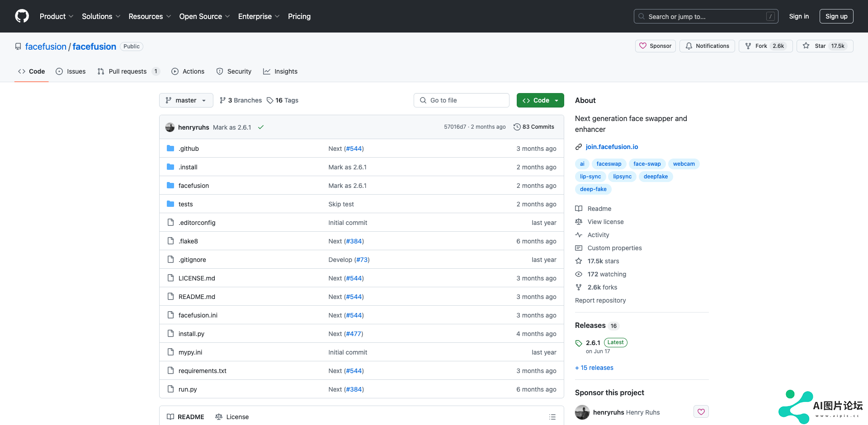Image resolution: width=868 pixels, height=425 pixels.
Task: Click the Sign up button
Action: coord(836,16)
